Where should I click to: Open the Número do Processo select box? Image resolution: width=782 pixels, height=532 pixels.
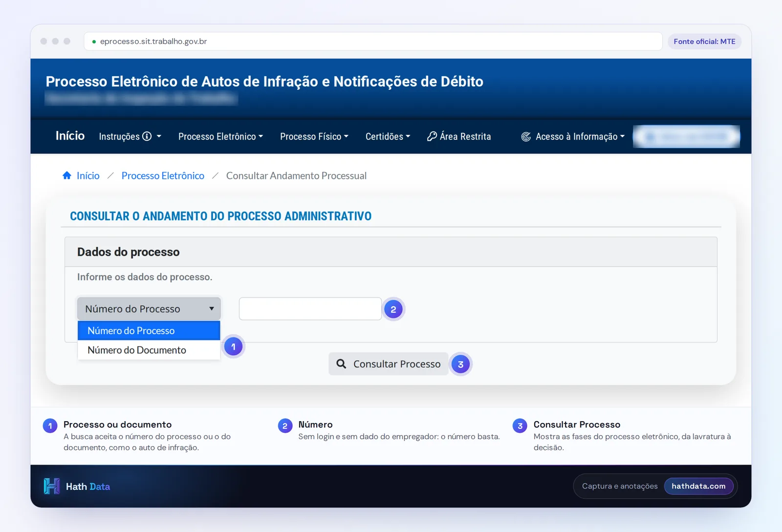[149, 309]
